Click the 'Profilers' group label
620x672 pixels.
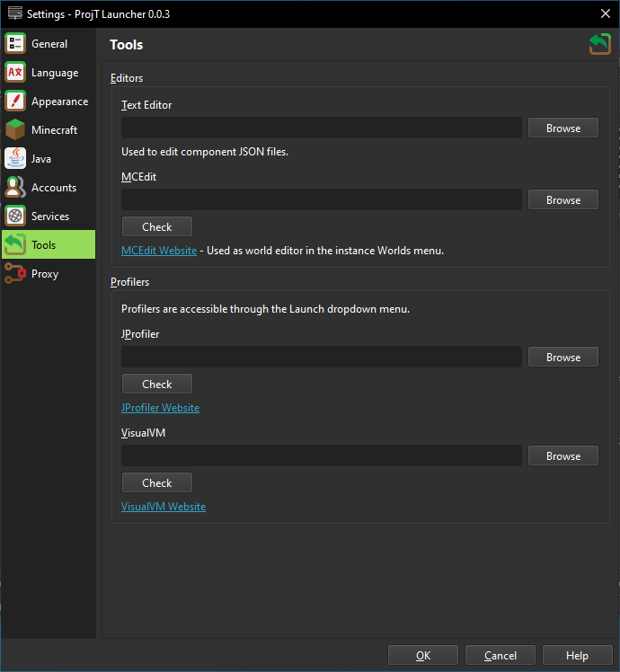130,282
